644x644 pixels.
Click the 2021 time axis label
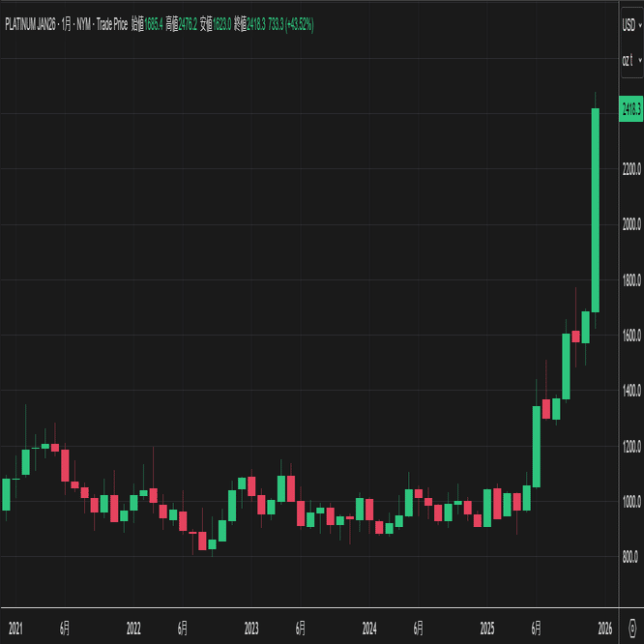pyautogui.click(x=15, y=629)
